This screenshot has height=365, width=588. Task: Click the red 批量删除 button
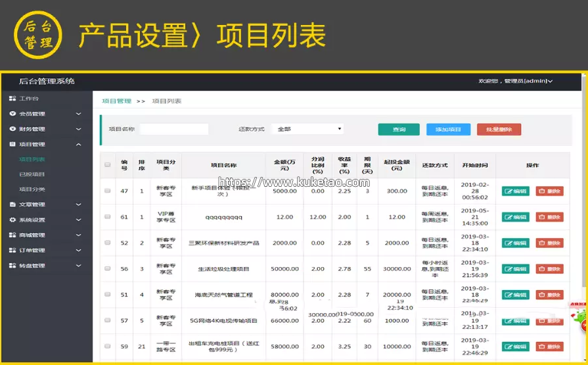click(x=499, y=130)
